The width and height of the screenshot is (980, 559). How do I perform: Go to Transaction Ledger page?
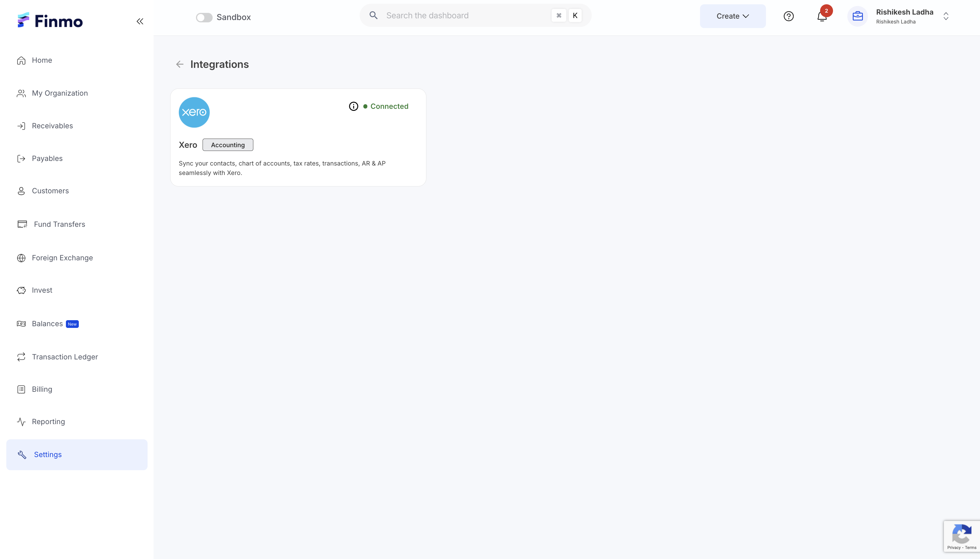click(x=64, y=357)
